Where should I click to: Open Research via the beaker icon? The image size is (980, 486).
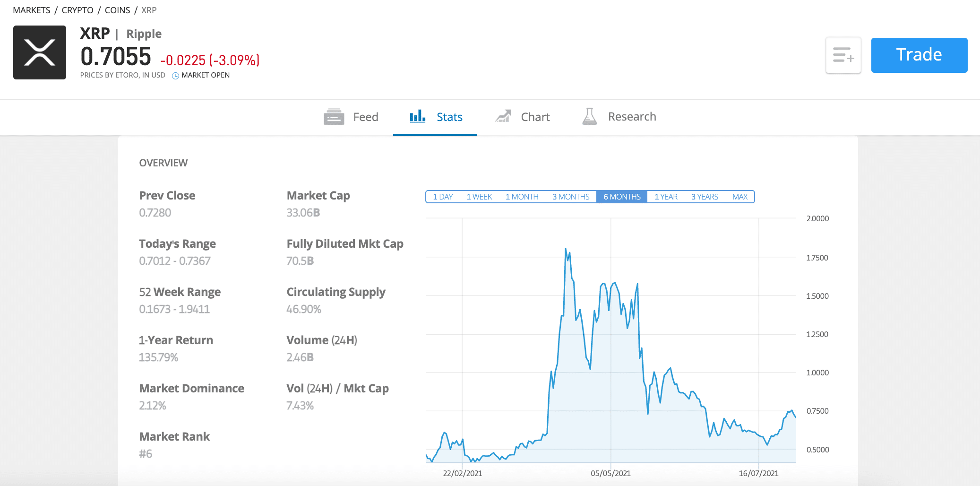(x=589, y=117)
